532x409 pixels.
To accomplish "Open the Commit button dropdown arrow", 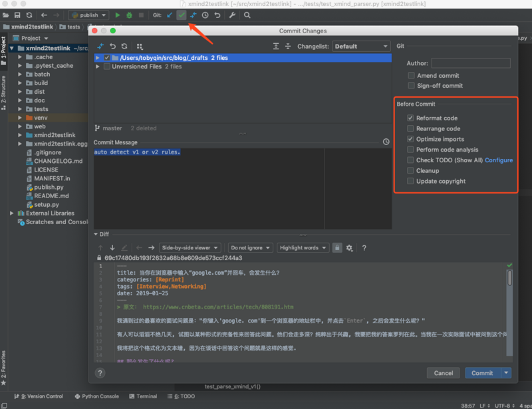I will point(506,372).
